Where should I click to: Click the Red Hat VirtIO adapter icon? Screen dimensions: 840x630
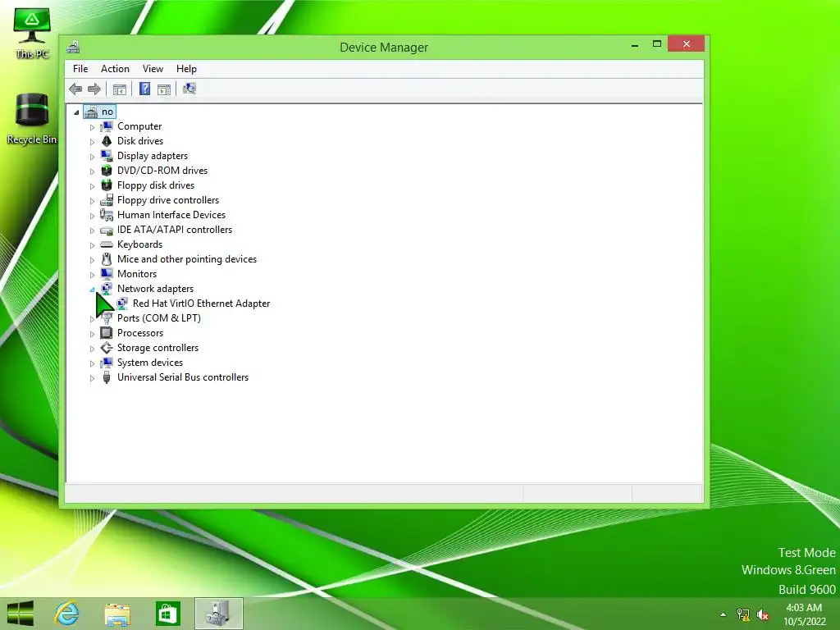click(122, 304)
